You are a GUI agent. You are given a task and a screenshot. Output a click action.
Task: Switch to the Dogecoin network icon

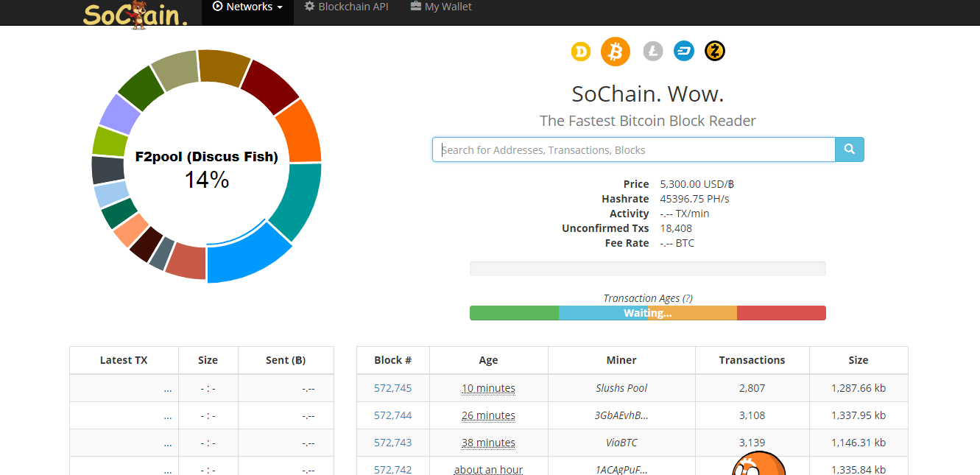[581, 52]
